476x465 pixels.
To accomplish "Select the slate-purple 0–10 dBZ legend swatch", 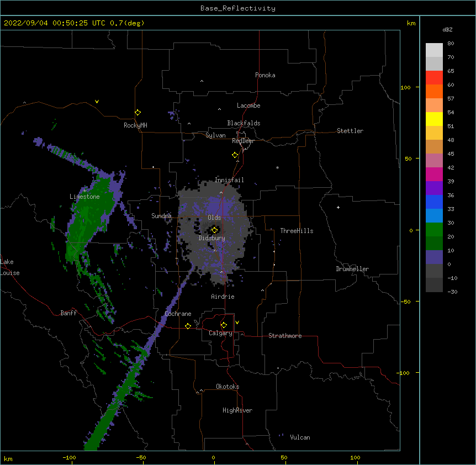I will click(434, 257).
